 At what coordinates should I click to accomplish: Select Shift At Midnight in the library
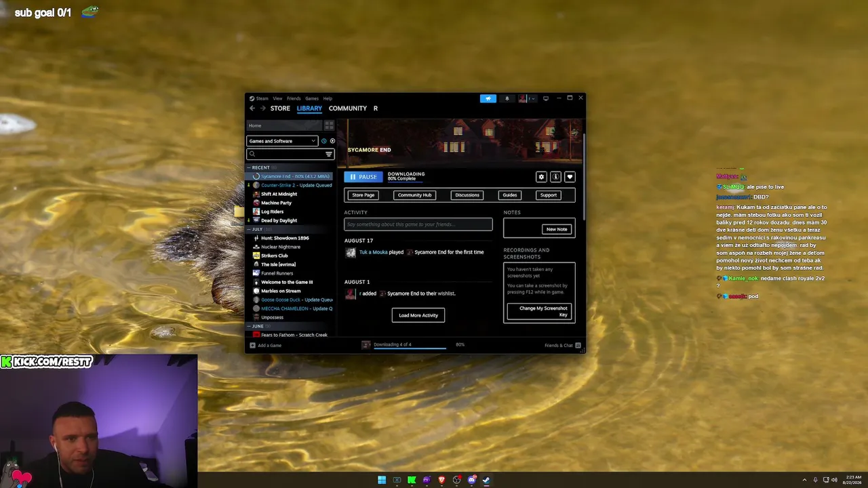click(290, 194)
